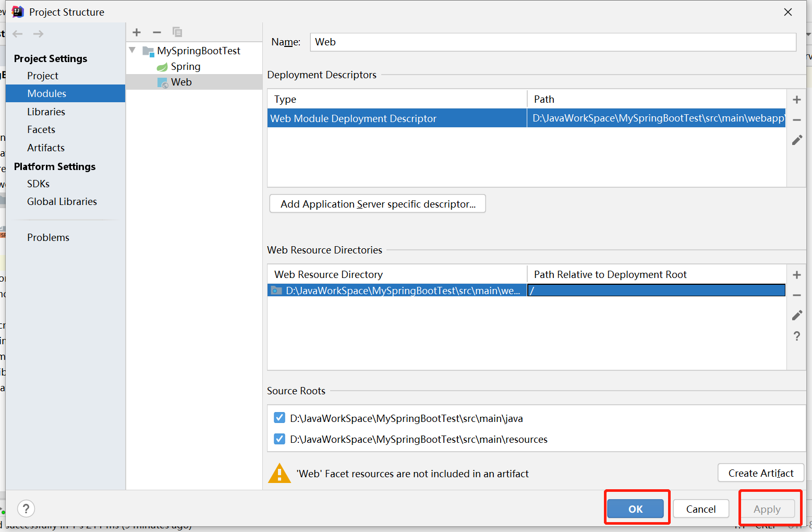Click the Add module plus icon
This screenshot has width=812, height=532.
click(136, 32)
